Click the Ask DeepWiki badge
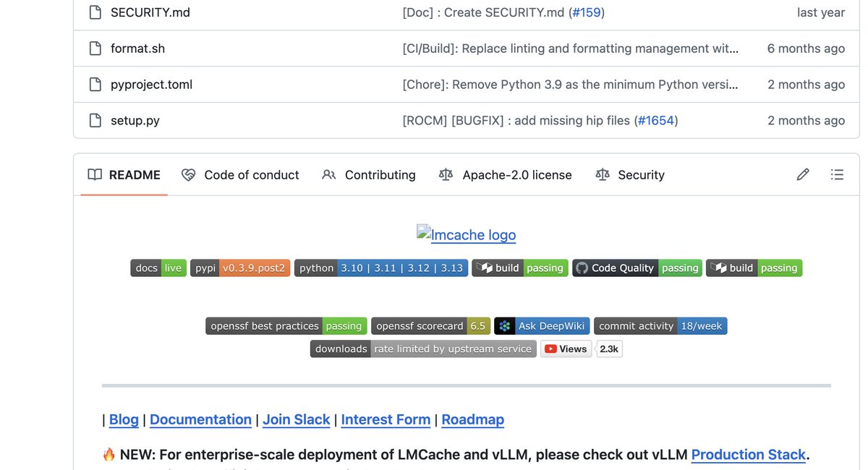868x470 pixels. 542,326
